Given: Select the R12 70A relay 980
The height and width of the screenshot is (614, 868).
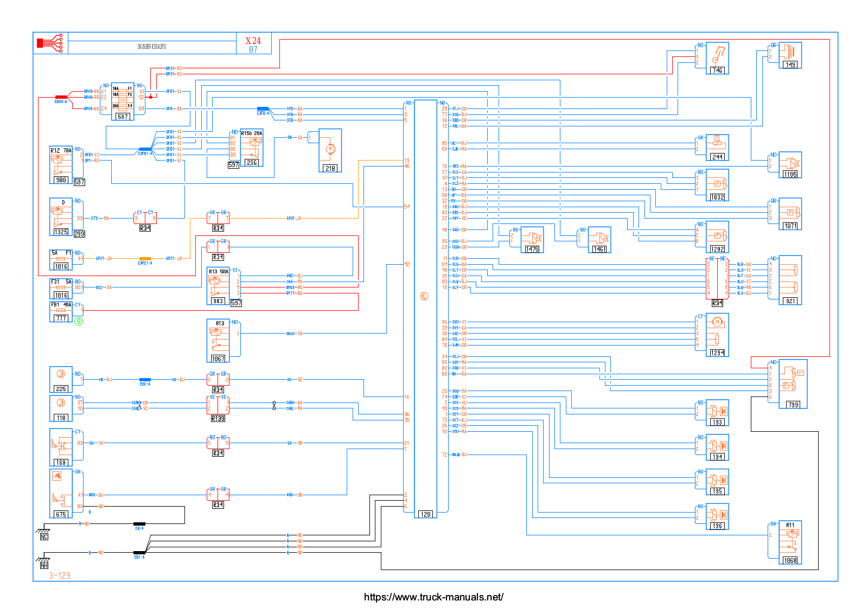Looking at the screenshot, I should (x=61, y=165).
